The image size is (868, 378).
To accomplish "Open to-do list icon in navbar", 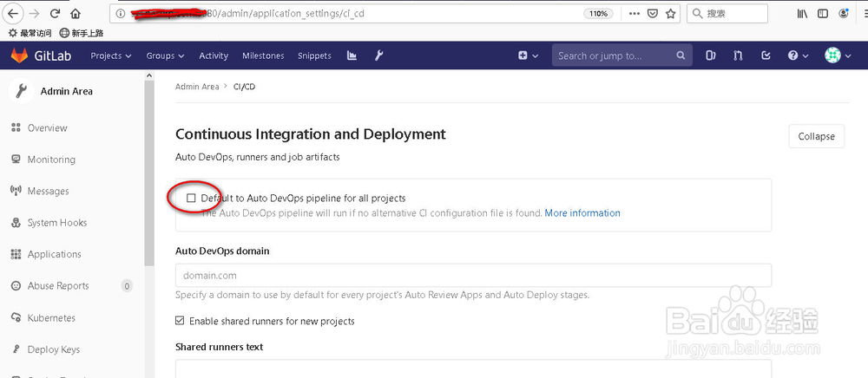I will (x=766, y=55).
